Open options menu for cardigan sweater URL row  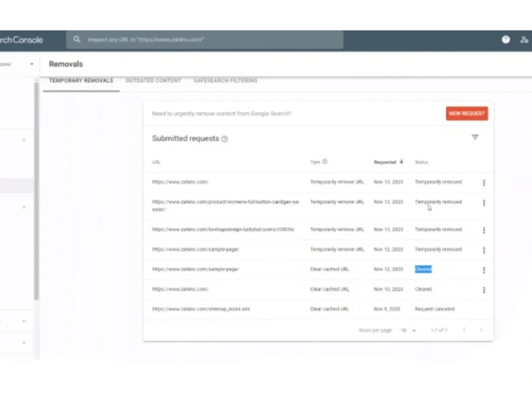(484, 203)
